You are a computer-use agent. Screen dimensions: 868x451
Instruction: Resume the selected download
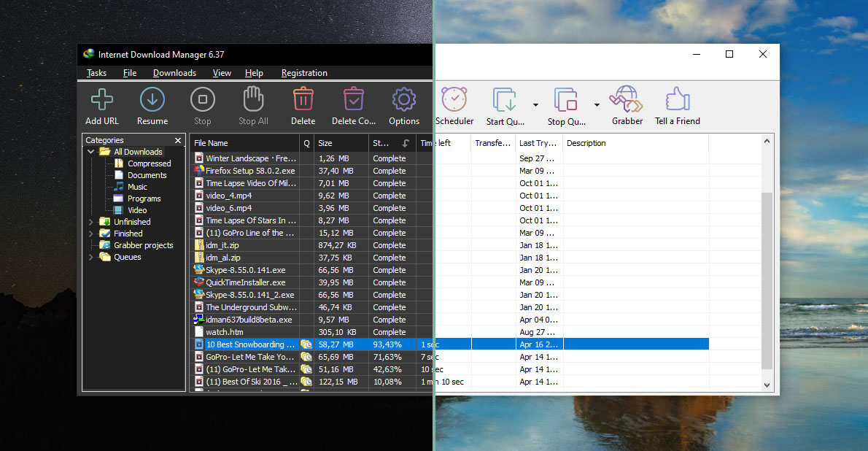152,106
